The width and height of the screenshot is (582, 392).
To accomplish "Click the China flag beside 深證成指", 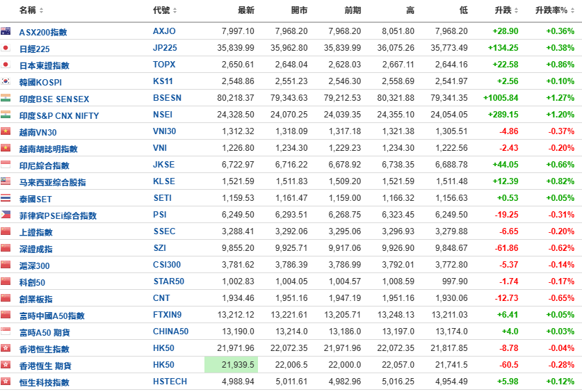I will tap(6, 248).
